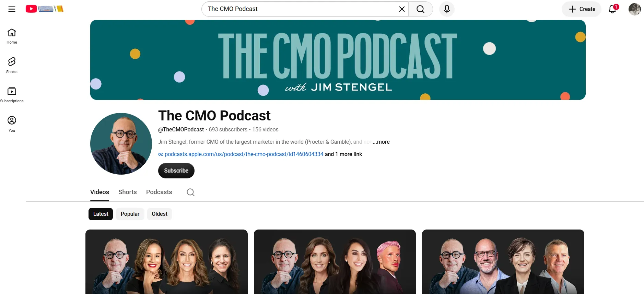Open the first video thumbnail with three women
Screen dimensions: 644x294
(166, 262)
